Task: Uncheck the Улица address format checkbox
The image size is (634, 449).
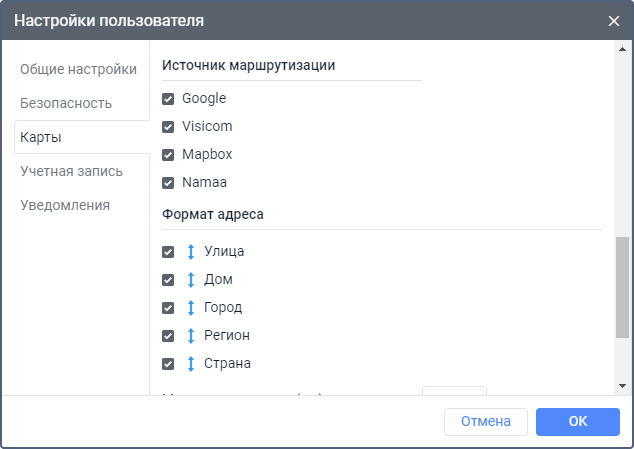Action: tap(168, 252)
